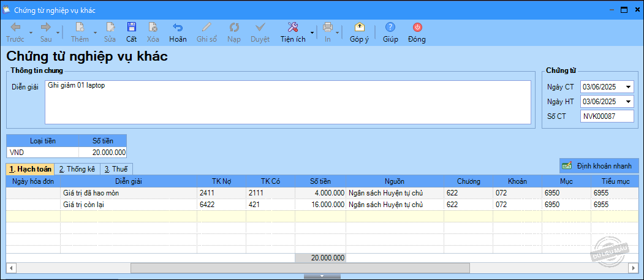The height and width of the screenshot is (280, 644).
Task: Send feedback via Góp ý
Action: (359, 33)
